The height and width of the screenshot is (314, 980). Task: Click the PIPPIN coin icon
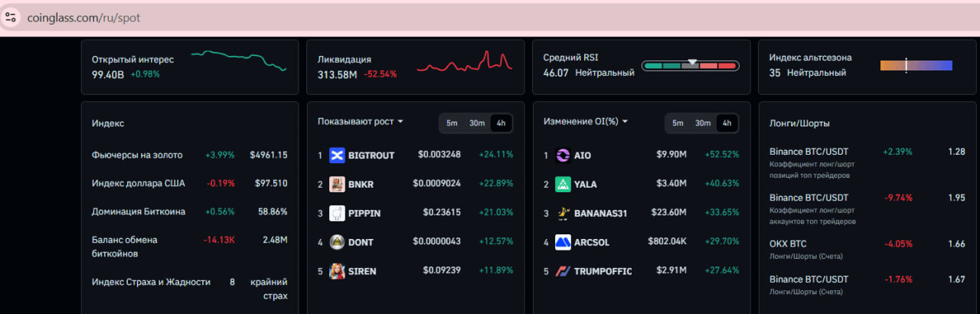[337, 213]
